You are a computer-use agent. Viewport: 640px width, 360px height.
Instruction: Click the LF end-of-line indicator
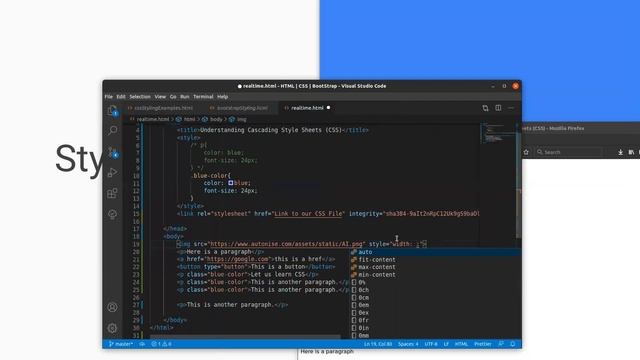(x=446, y=344)
